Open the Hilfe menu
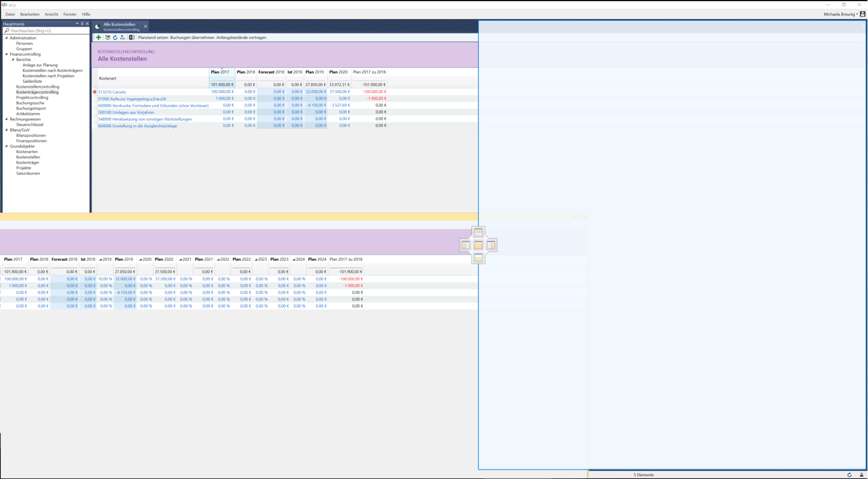This screenshot has height=479, width=868. 86,14
